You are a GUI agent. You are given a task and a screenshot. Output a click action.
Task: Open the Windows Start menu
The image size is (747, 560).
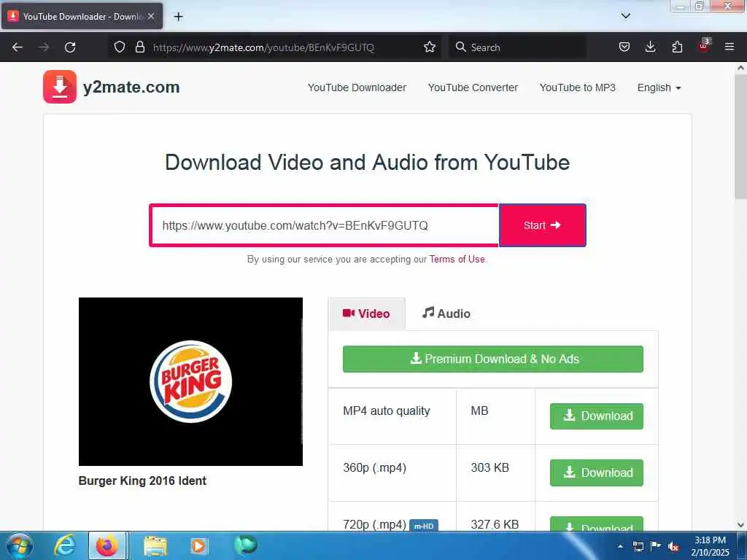click(x=20, y=545)
